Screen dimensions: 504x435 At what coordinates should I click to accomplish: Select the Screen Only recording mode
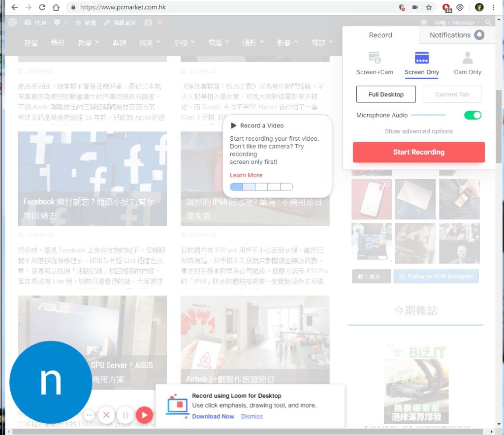(422, 63)
